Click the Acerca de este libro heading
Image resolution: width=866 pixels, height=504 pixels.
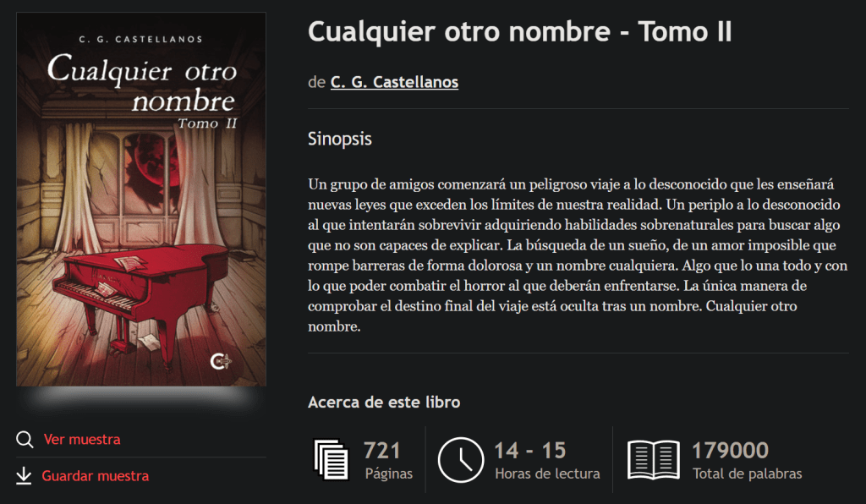point(384,402)
